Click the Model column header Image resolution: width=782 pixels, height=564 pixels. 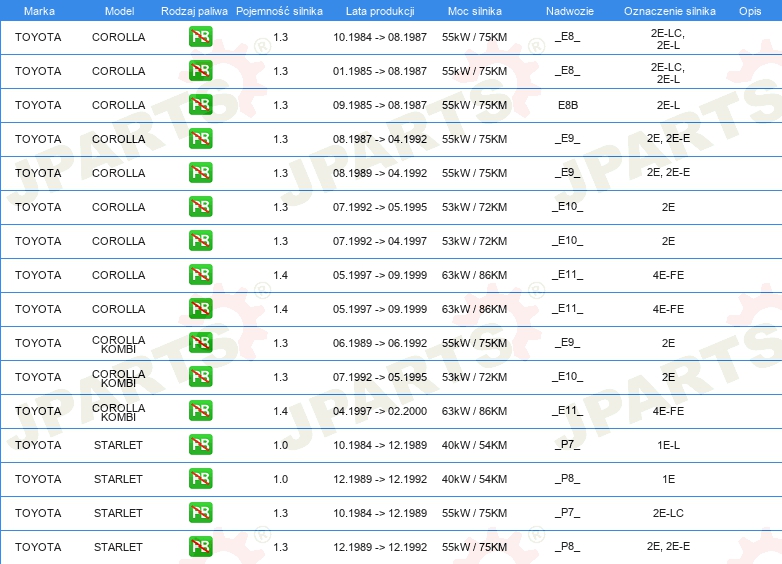point(119,11)
